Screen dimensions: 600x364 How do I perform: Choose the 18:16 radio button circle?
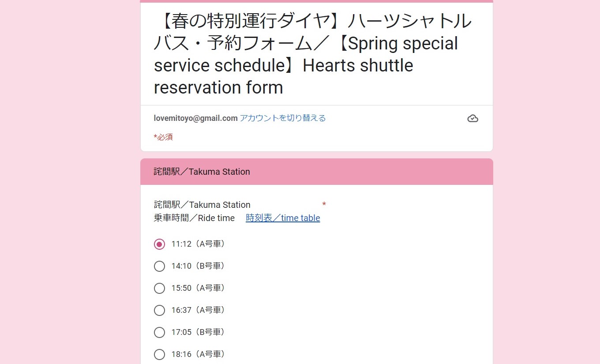[159, 354]
